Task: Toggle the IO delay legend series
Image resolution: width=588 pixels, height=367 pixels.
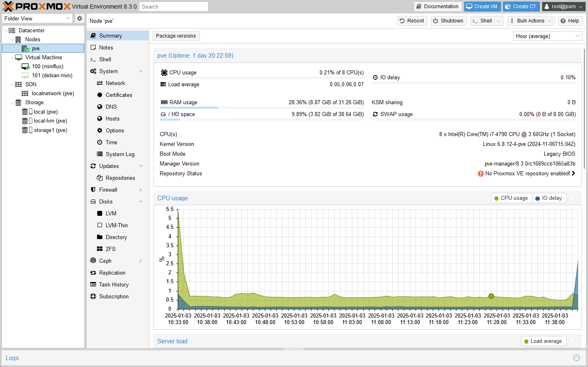Action: pyautogui.click(x=549, y=198)
